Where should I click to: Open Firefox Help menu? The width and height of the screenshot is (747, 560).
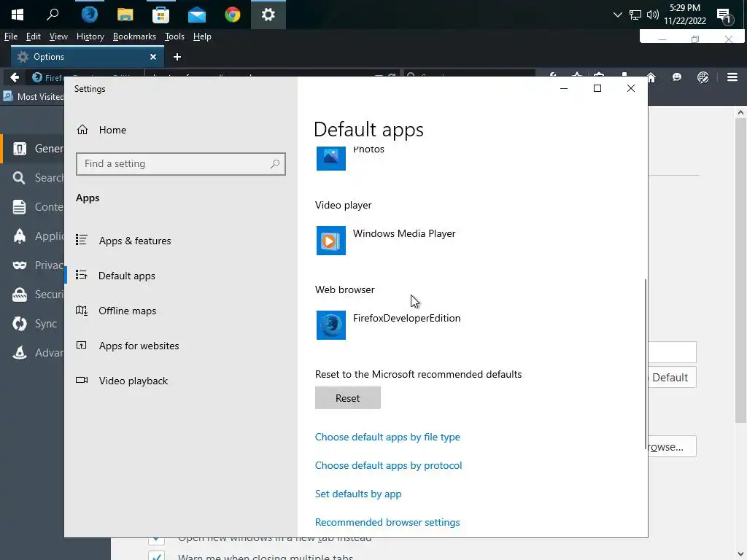202,36
